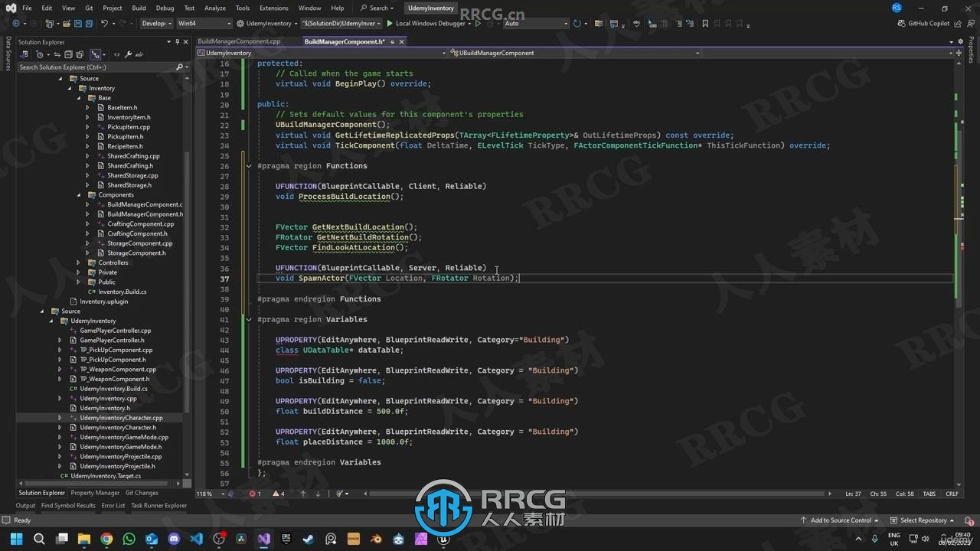
Task: Switch to the Git Changes tab
Action: point(142,493)
